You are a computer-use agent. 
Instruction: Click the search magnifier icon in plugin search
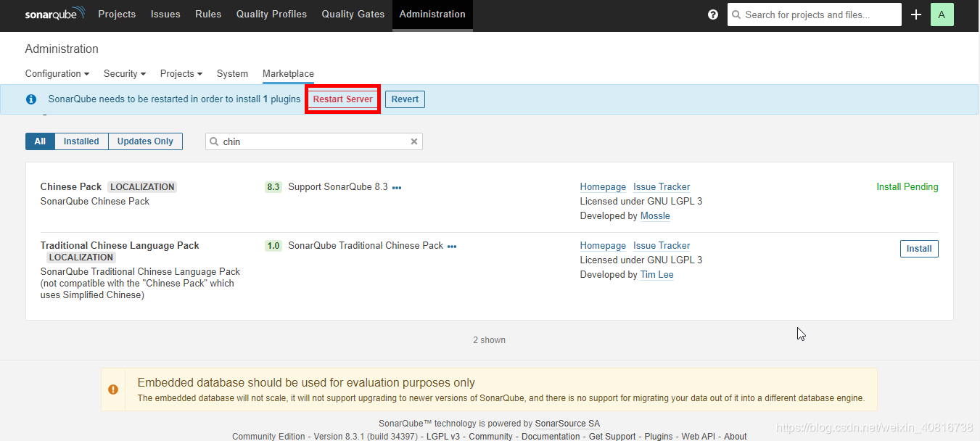tap(215, 142)
